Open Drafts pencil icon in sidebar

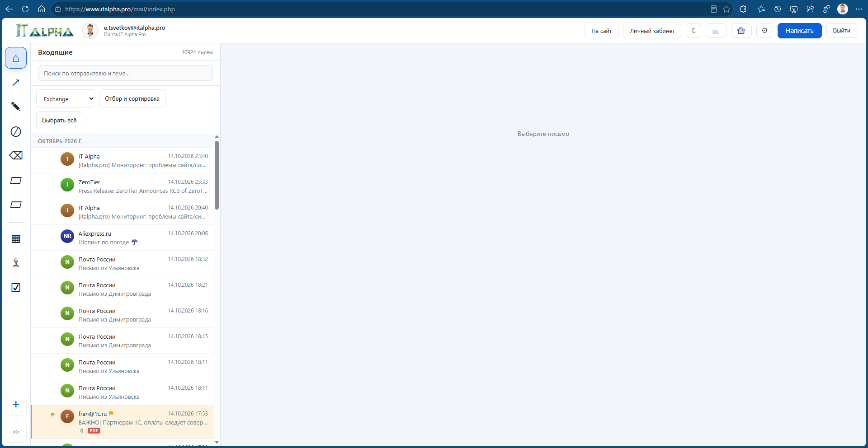[16, 107]
